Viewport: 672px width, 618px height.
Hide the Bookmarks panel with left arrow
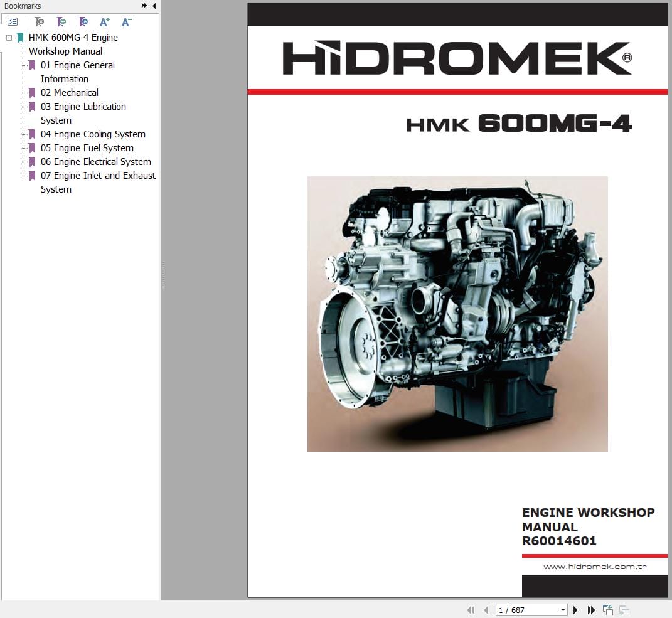[154, 6]
